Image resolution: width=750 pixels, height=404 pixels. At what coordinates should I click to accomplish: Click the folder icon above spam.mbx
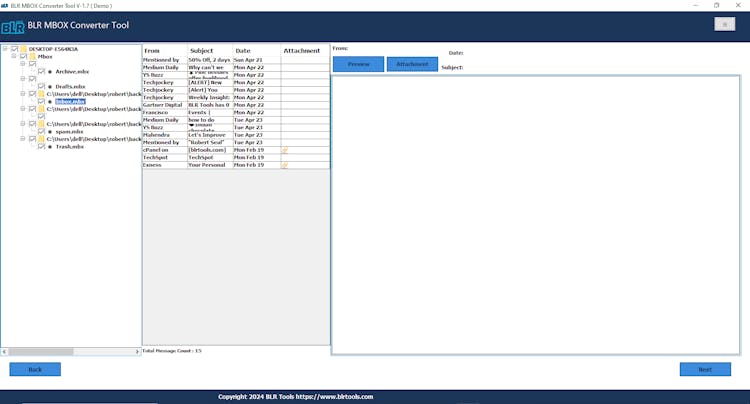tap(42, 124)
